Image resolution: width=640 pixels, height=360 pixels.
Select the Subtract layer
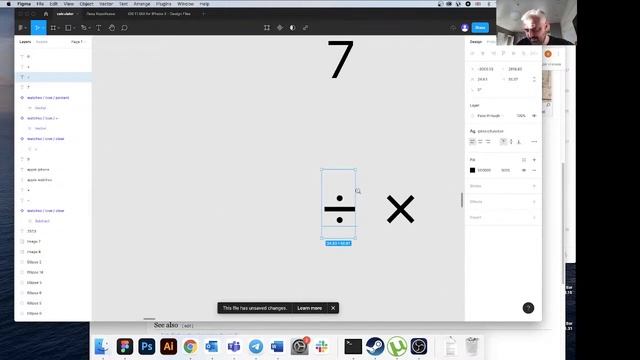click(x=42, y=221)
